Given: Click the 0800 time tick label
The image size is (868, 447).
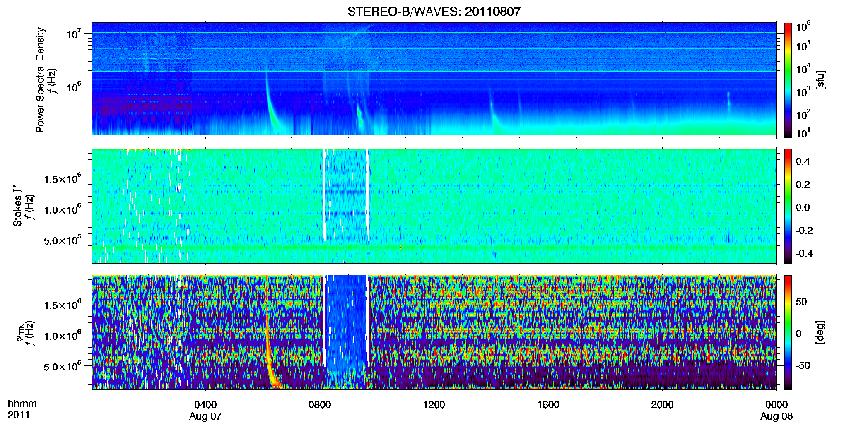Looking at the screenshot, I should tap(320, 405).
